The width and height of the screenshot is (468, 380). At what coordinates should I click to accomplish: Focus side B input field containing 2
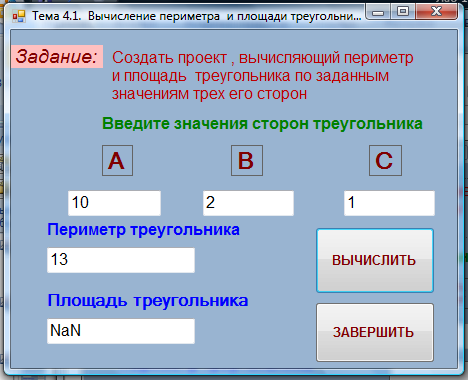click(x=248, y=203)
